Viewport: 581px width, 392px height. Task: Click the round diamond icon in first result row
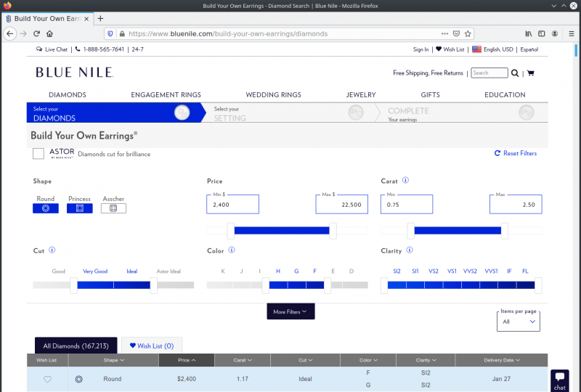pyautogui.click(x=79, y=379)
